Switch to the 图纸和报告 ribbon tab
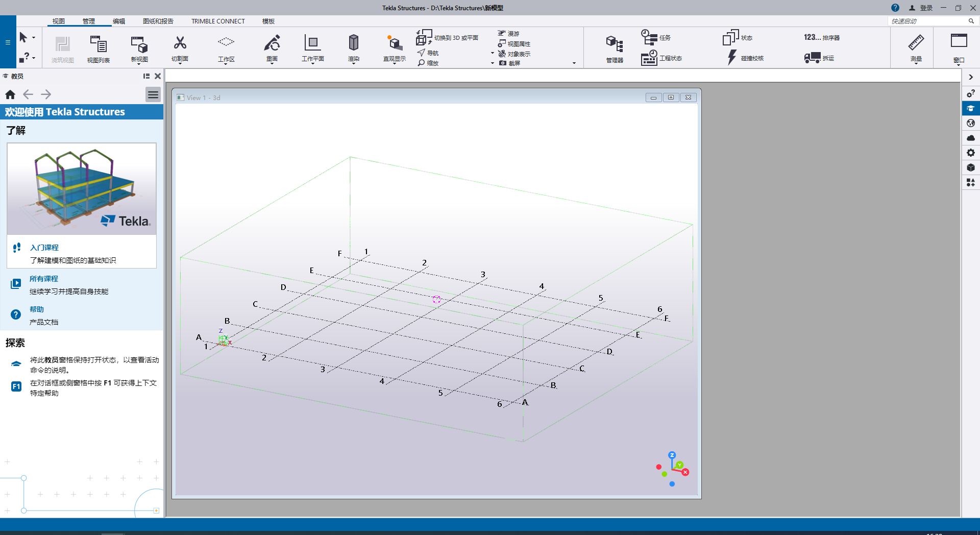This screenshot has width=980, height=535. click(158, 21)
